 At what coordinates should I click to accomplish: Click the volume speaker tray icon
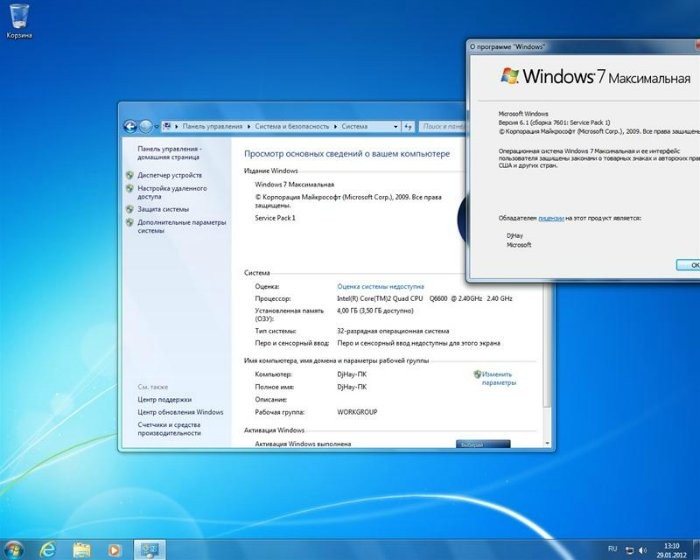click(x=642, y=550)
